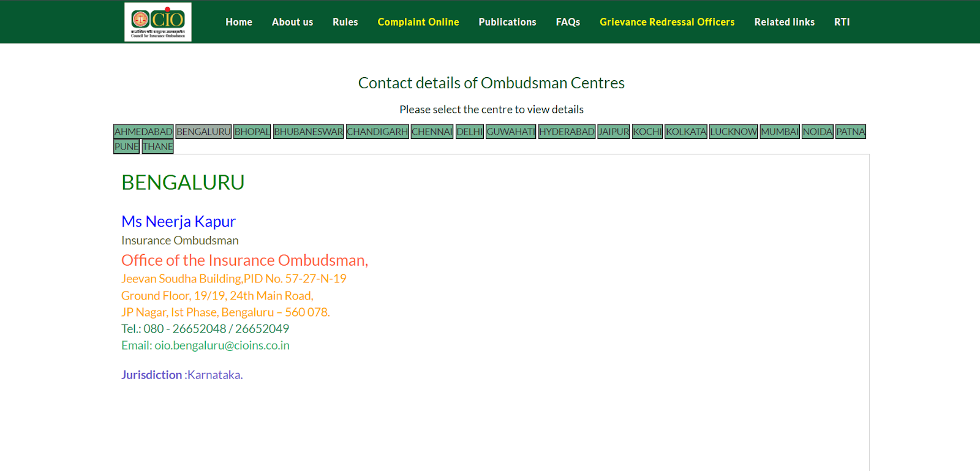Open Grievance Redressal Officers page
Image resolution: width=980 pixels, height=471 pixels.
(x=667, y=22)
